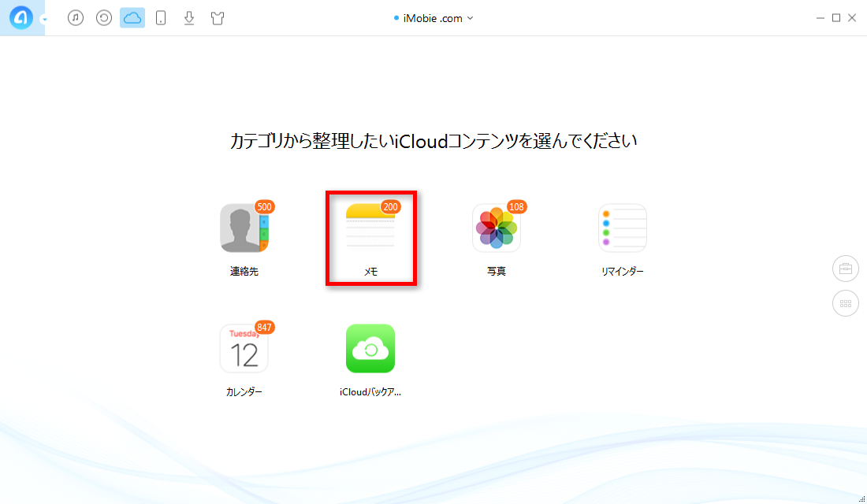Open the リマインダー reminders category
Screen dimensions: 867x504
click(623, 228)
